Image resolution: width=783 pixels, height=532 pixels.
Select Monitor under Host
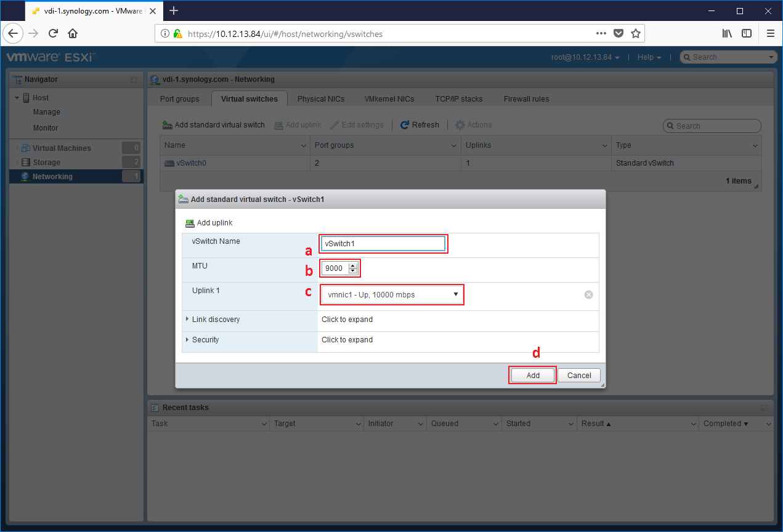coord(46,128)
